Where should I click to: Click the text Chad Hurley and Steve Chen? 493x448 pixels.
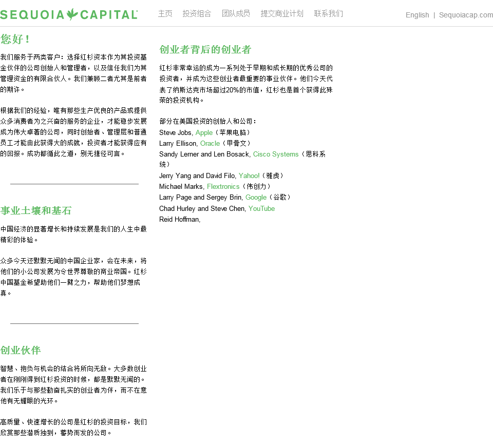pyautogui.click(x=202, y=209)
